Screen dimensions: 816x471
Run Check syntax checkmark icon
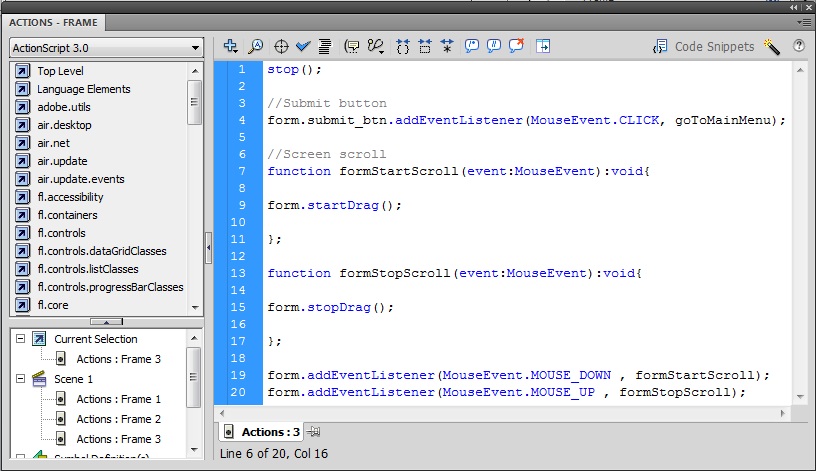pyautogui.click(x=303, y=46)
